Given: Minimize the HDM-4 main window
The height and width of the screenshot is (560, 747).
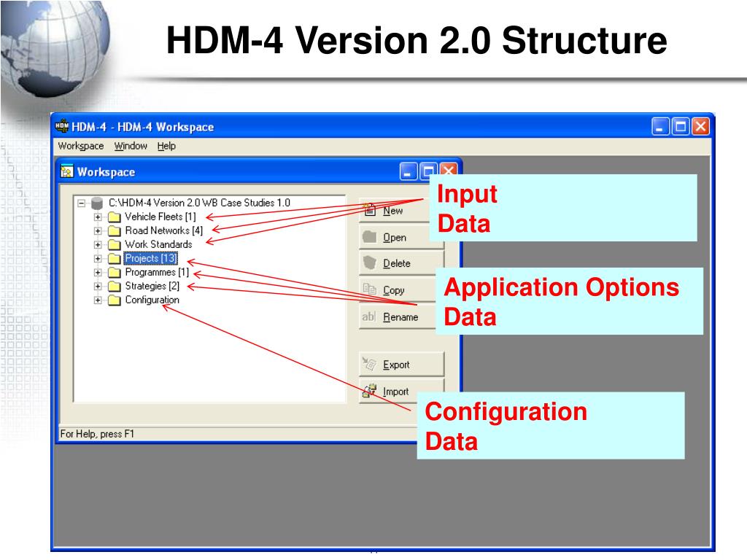Looking at the screenshot, I should [660, 127].
